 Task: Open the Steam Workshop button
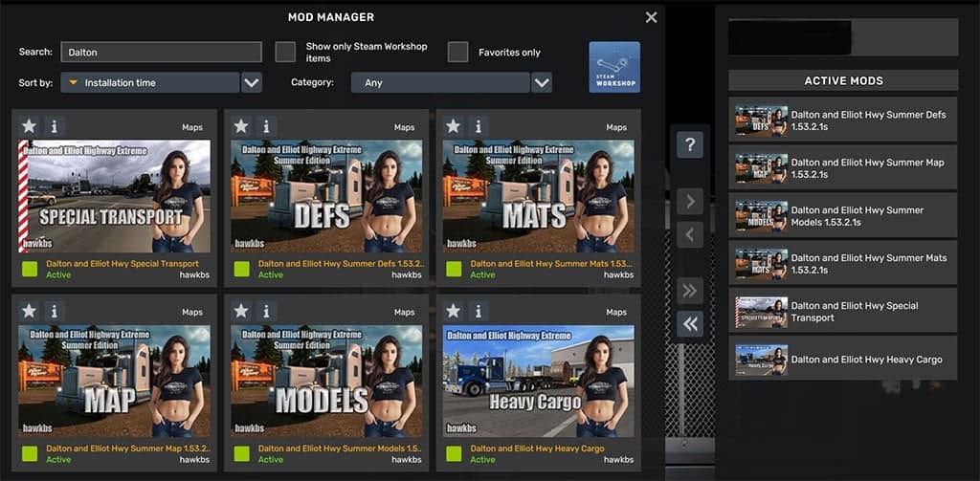614,67
